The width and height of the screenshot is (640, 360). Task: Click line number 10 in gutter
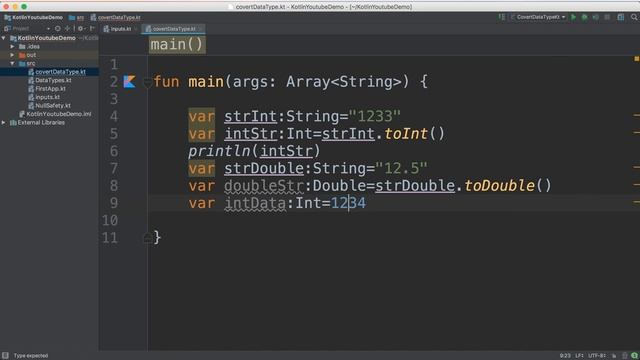click(x=110, y=221)
